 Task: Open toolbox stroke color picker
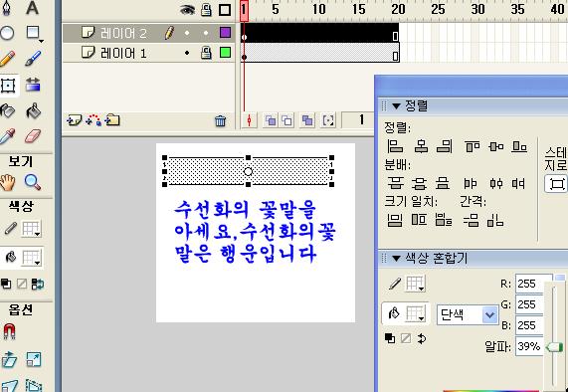click(x=32, y=230)
